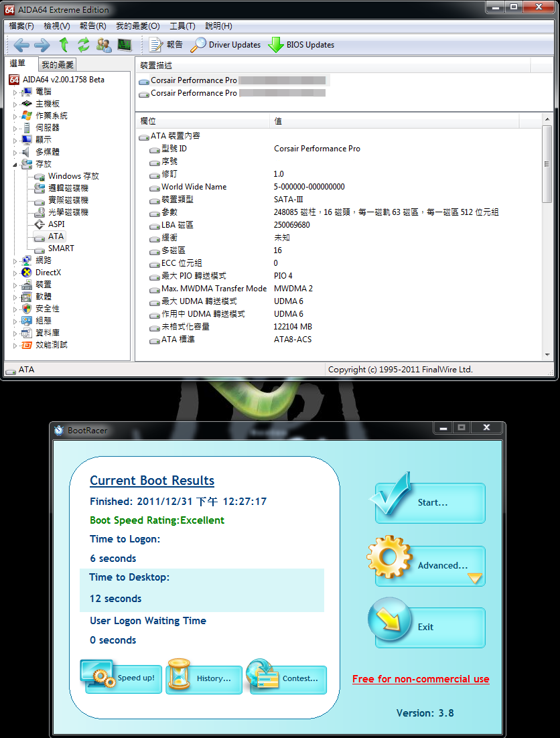Switch to the 選單 tab
Image resolution: width=560 pixels, height=738 pixels.
pos(18,64)
